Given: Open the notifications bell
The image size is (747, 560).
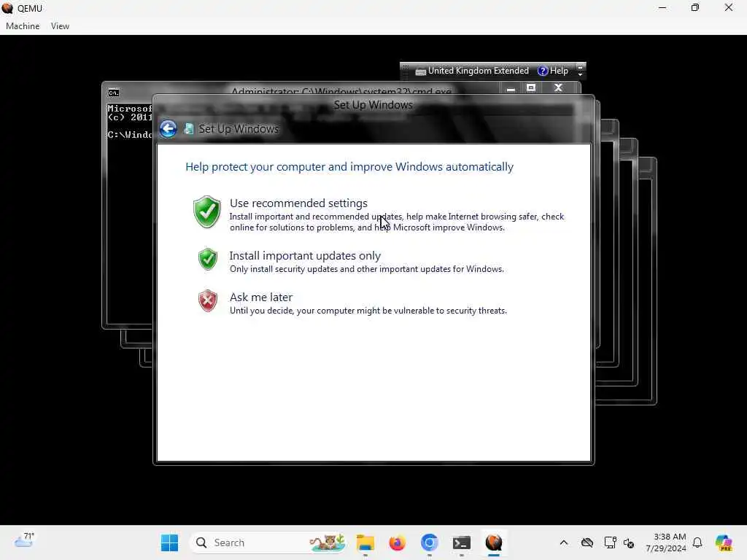Looking at the screenshot, I should [x=697, y=542].
